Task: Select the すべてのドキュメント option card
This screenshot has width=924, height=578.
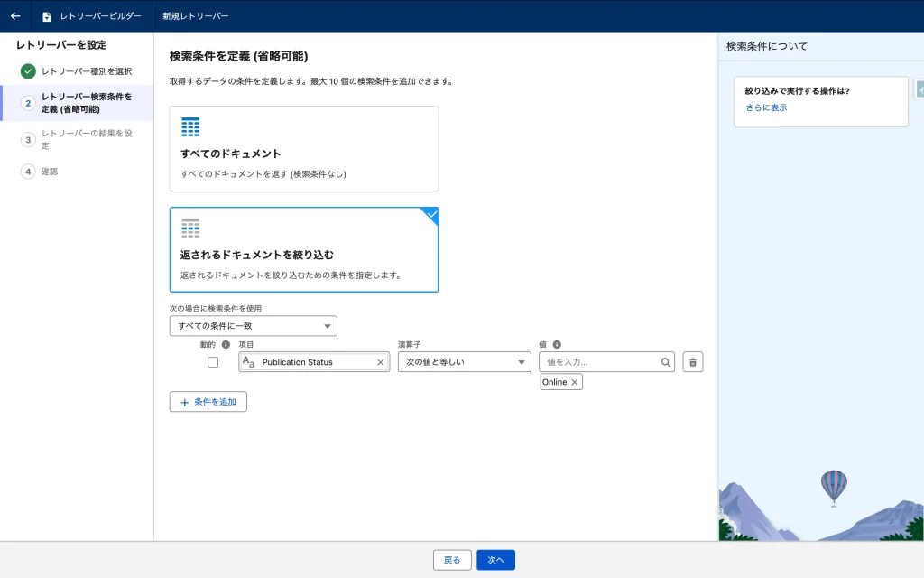Action: [304, 148]
